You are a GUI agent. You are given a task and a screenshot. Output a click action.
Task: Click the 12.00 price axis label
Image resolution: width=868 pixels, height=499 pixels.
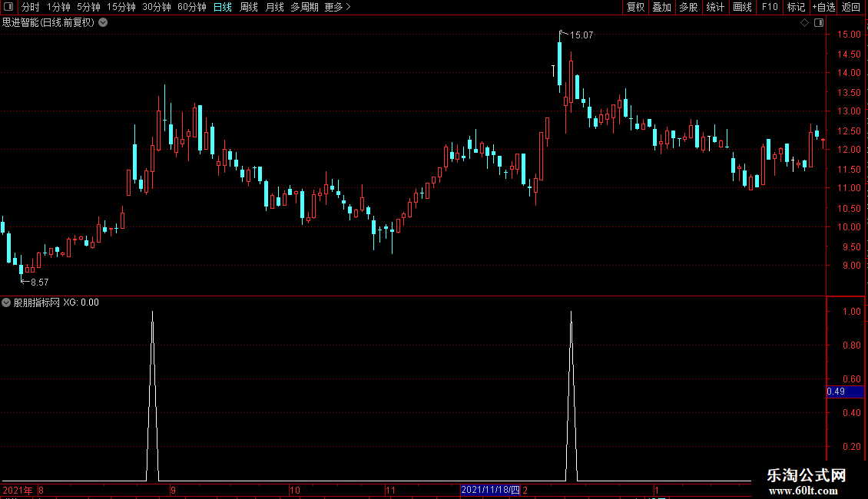pyautogui.click(x=849, y=150)
